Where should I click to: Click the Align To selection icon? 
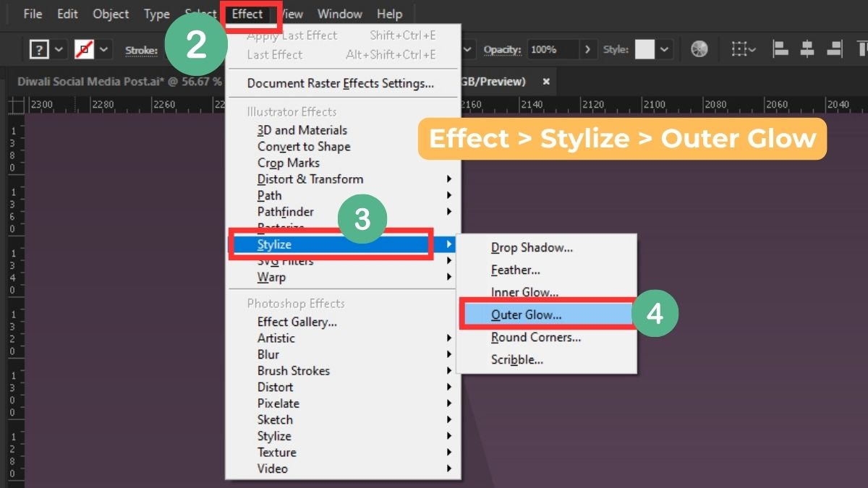tap(742, 49)
